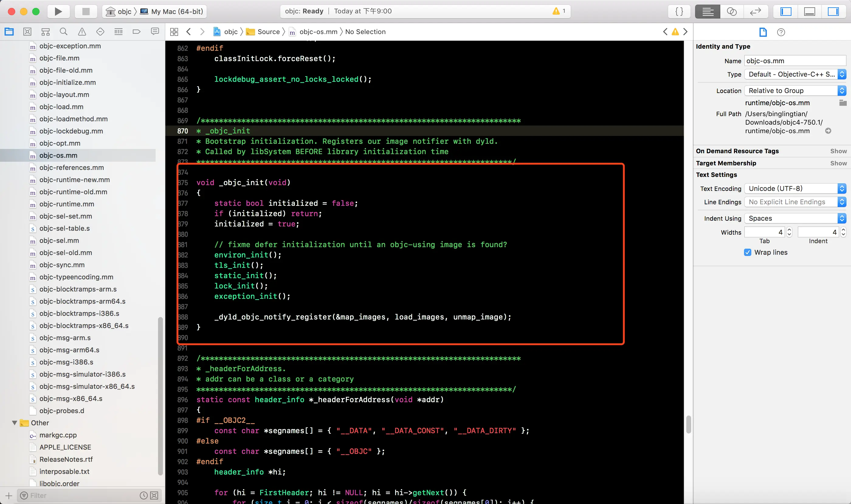Open the Version editor arrows icon
Screen dimensions: 851x504
755,12
